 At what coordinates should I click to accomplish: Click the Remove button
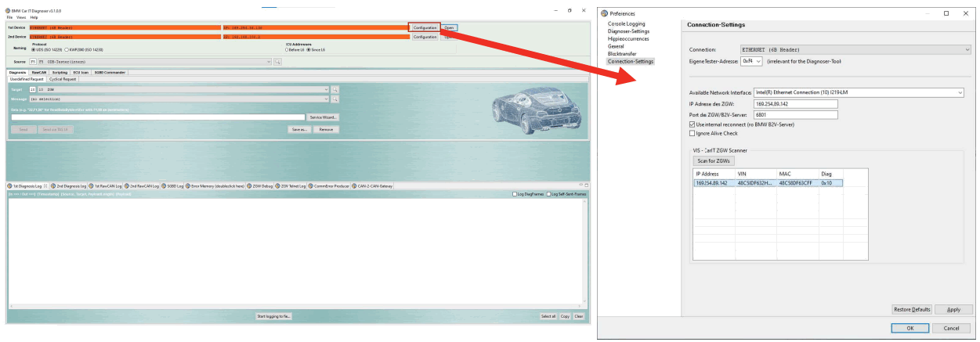pos(327,129)
